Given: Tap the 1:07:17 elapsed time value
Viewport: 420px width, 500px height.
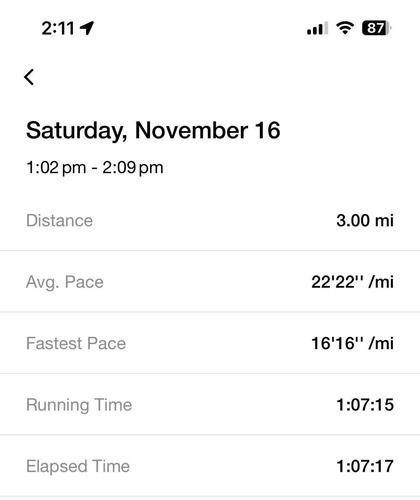Looking at the screenshot, I should point(365,466).
